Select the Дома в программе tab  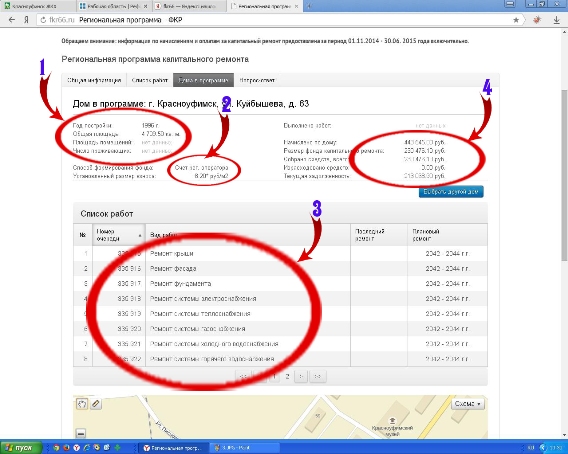point(203,80)
